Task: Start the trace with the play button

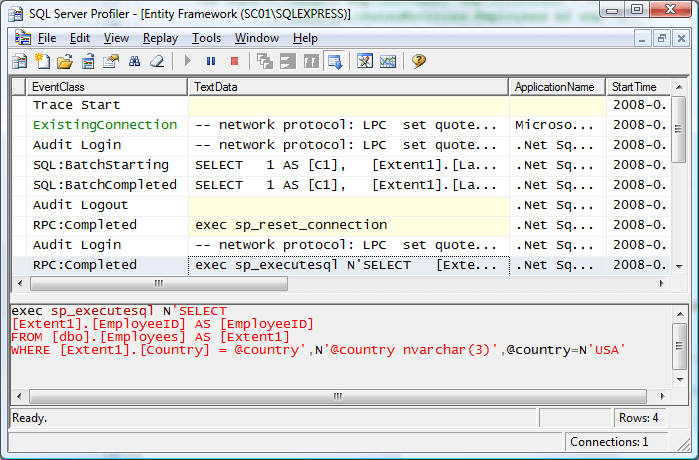Action: pyautogui.click(x=188, y=61)
